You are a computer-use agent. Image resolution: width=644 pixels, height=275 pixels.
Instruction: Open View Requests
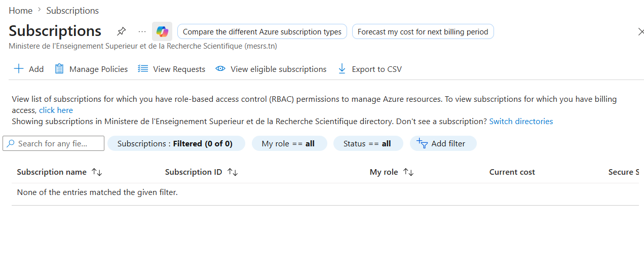[172, 69]
